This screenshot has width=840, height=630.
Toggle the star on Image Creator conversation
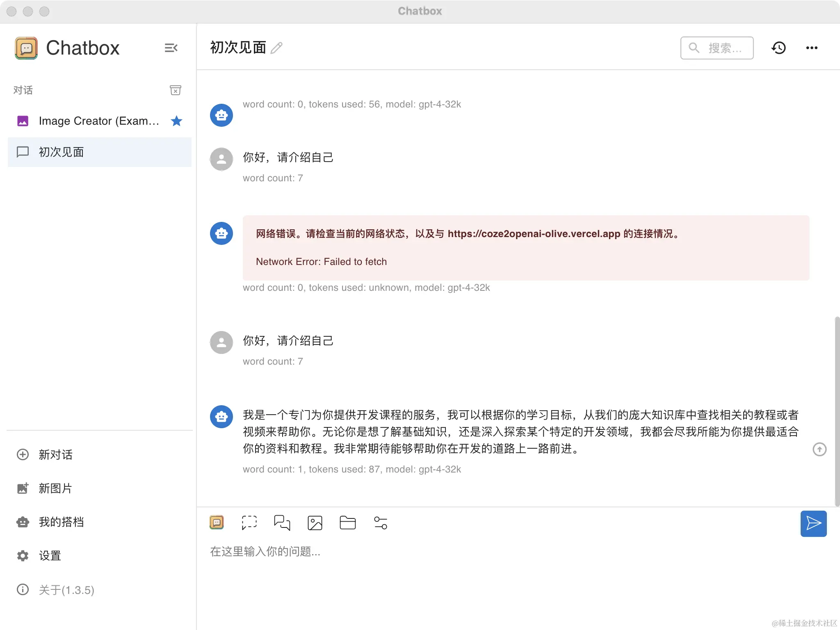(177, 121)
